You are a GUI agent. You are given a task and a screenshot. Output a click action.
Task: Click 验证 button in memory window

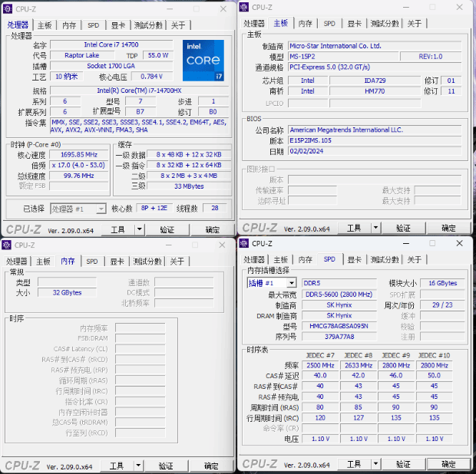166,466
